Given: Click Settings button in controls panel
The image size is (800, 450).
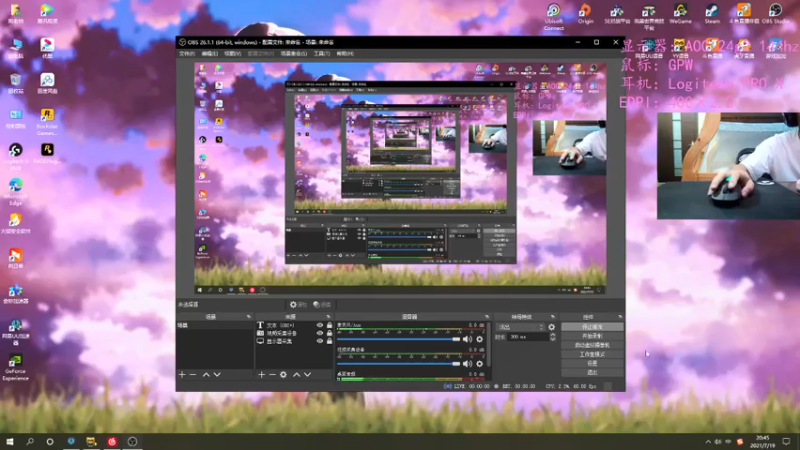Looking at the screenshot, I should click(x=592, y=364).
